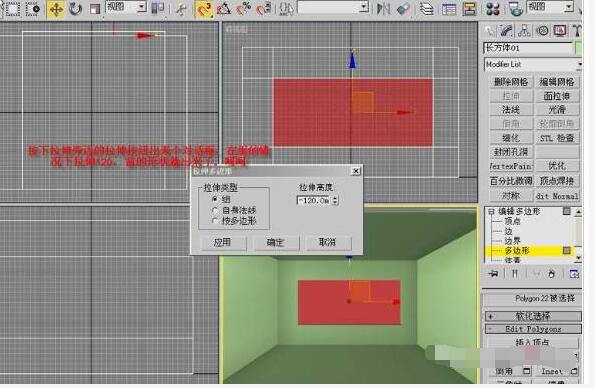
Task: Collapse the Edit Polygons rollout
Action: 533,329
